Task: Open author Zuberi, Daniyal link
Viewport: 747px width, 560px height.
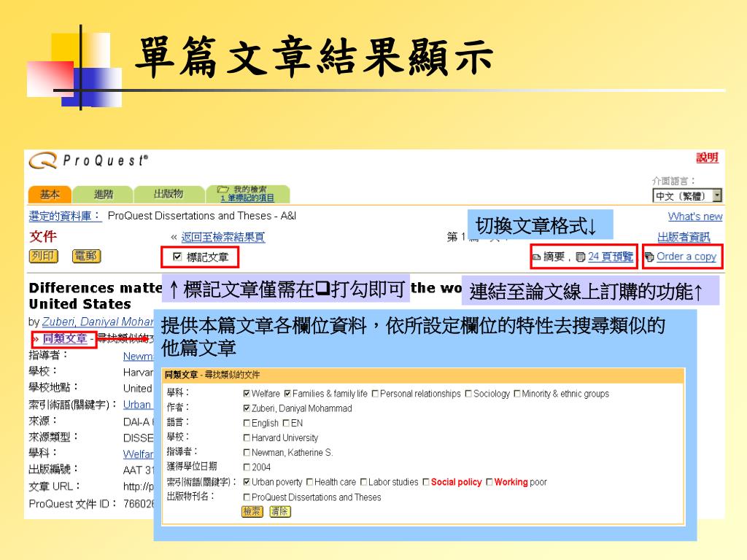Action: pyautogui.click(x=98, y=322)
